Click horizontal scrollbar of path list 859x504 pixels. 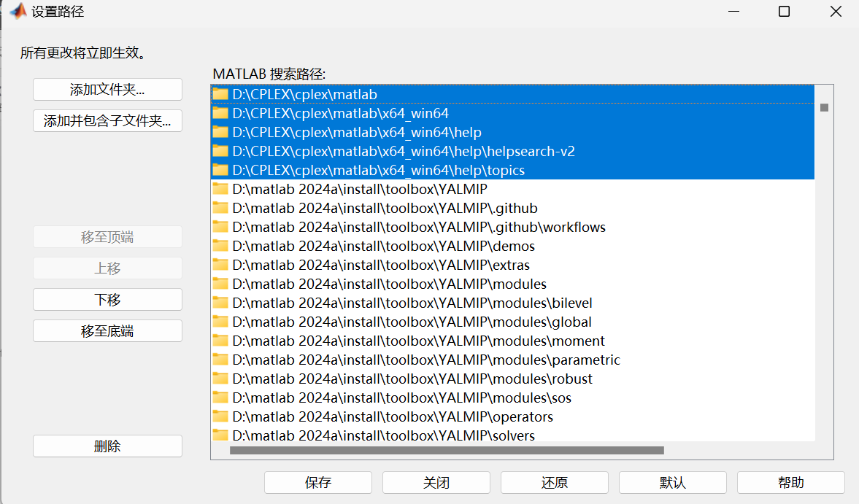pos(447,450)
